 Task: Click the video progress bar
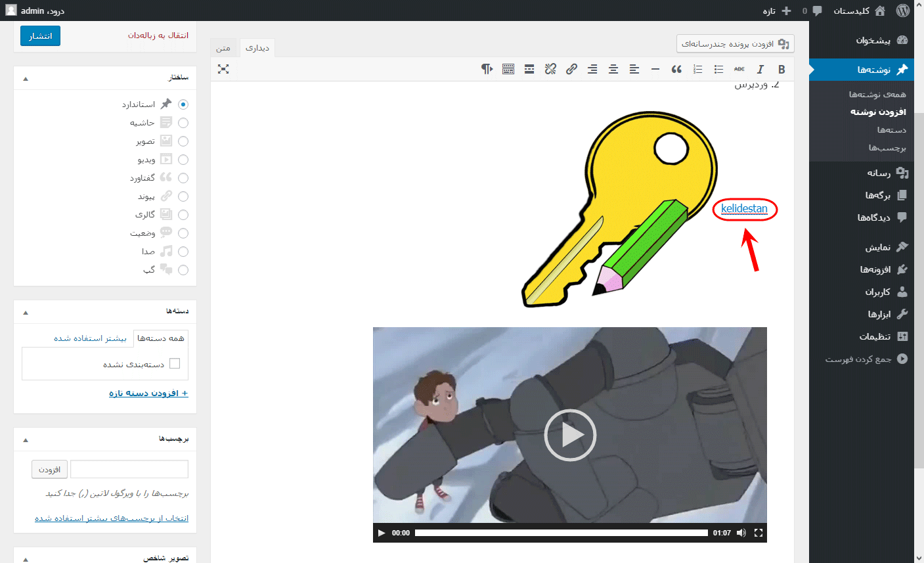pos(561,533)
